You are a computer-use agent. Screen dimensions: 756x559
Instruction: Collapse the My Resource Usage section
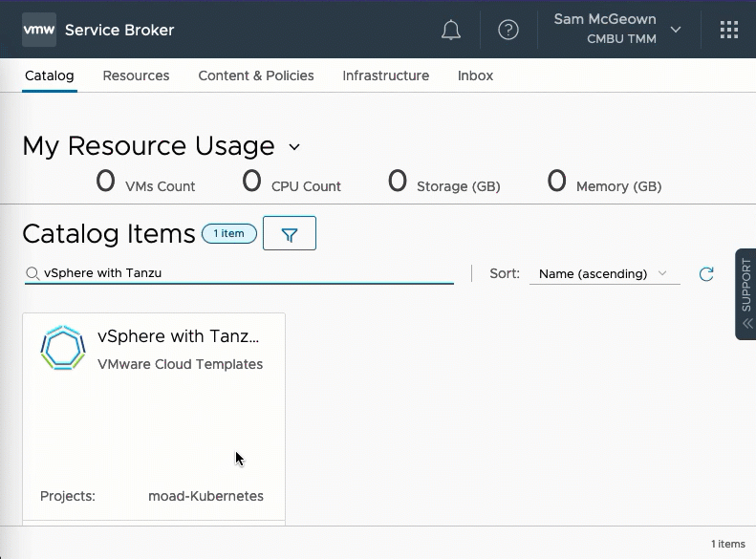pyautogui.click(x=294, y=147)
